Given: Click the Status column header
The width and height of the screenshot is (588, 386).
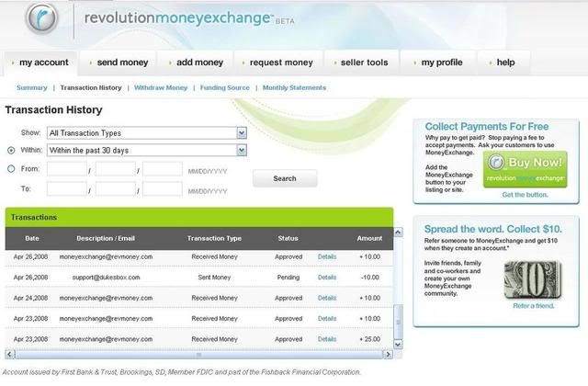Looking at the screenshot, I should coord(288,238).
